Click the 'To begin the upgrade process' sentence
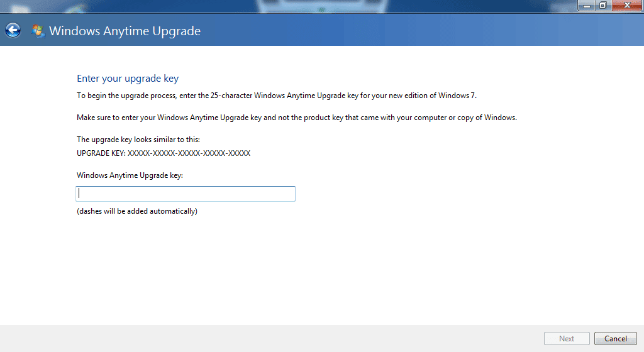 [277, 96]
